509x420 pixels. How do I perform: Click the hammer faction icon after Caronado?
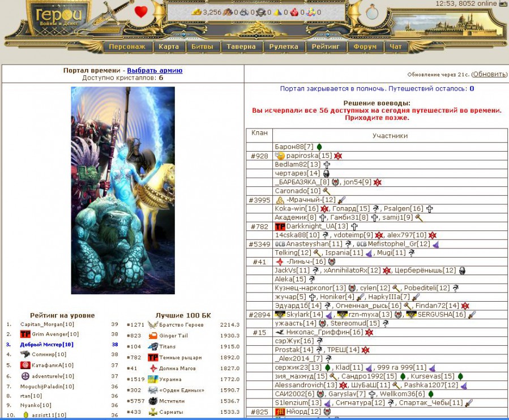(x=326, y=191)
